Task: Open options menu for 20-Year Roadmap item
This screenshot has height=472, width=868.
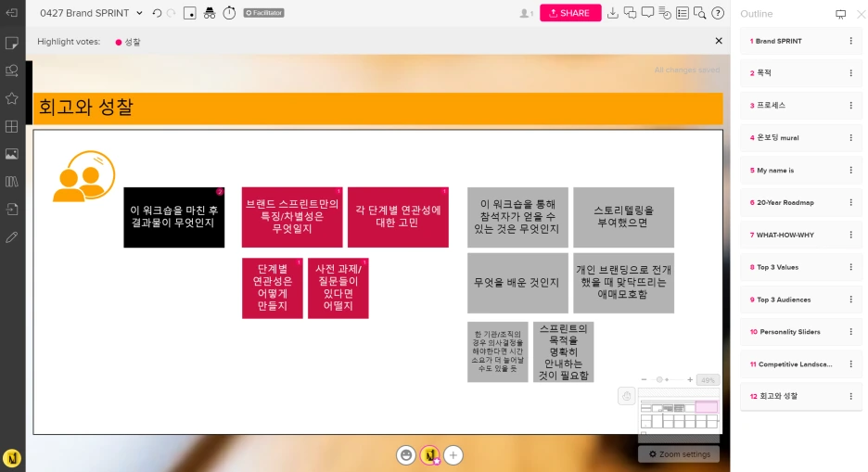Action: (850, 202)
